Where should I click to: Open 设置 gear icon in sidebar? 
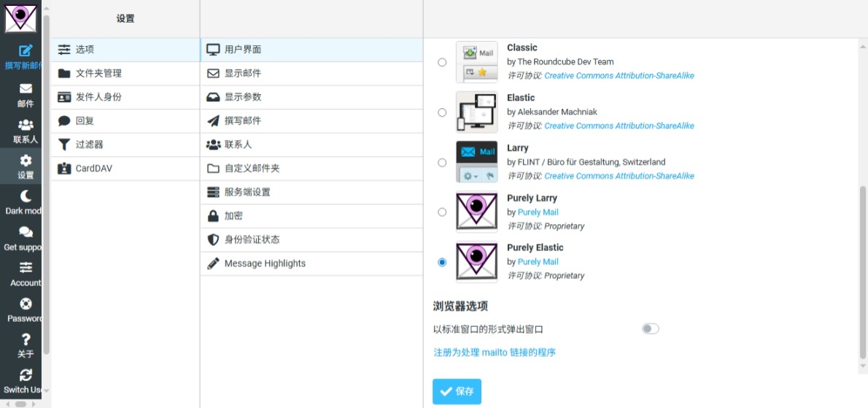click(26, 161)
